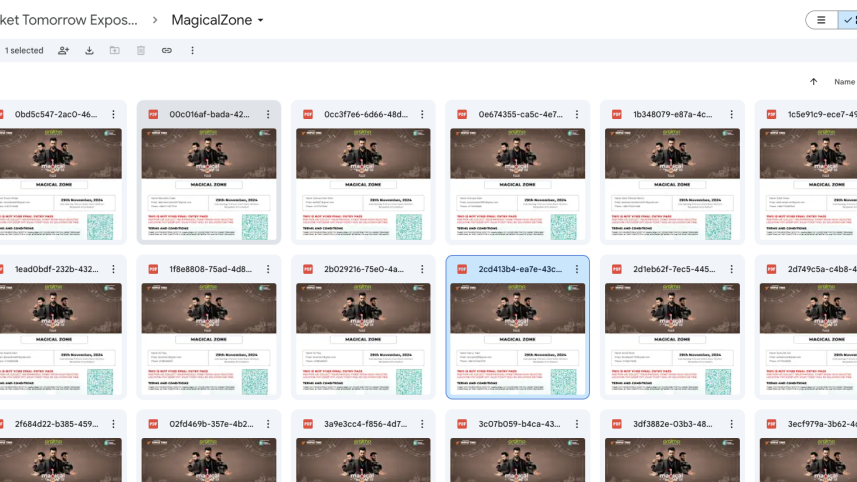The width and height of the screenshot is (857, 482).
Task: Click file name 02fd469b-357e-4b2...
Action: pos(212,424)
